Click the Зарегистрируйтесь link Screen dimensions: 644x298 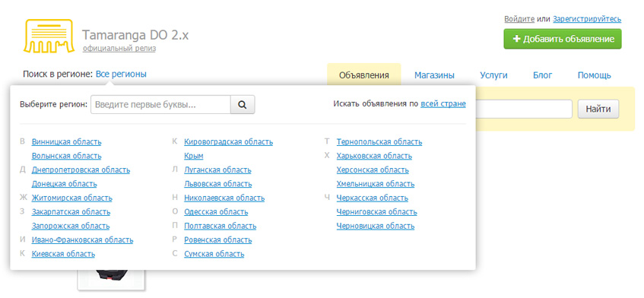(587, 19)
